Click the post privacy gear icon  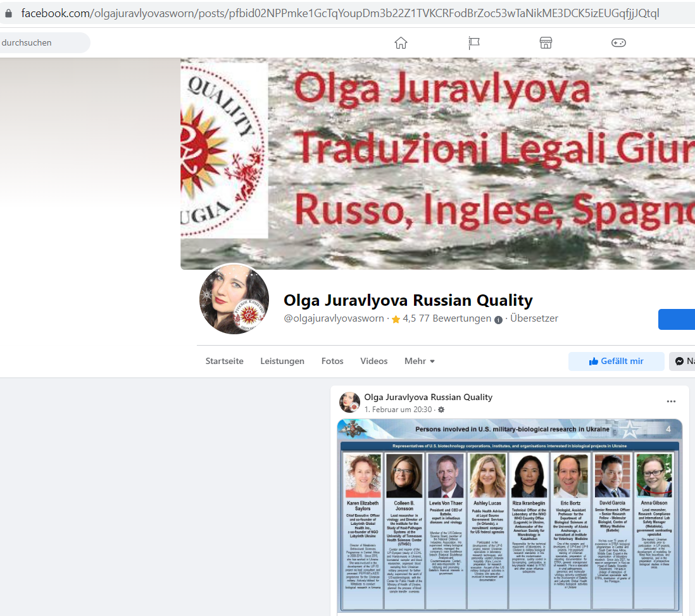coord(441,410)
